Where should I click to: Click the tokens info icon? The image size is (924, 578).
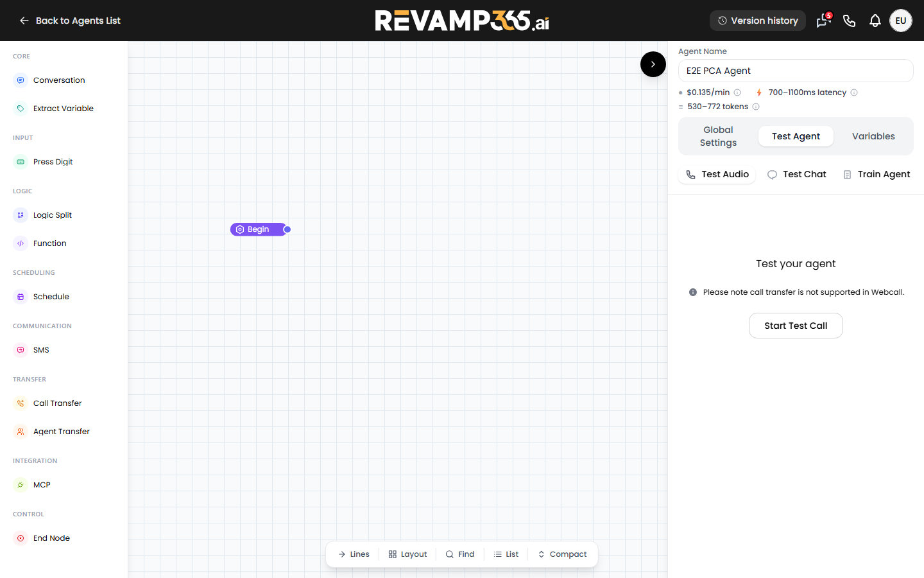tap(756, 107)
